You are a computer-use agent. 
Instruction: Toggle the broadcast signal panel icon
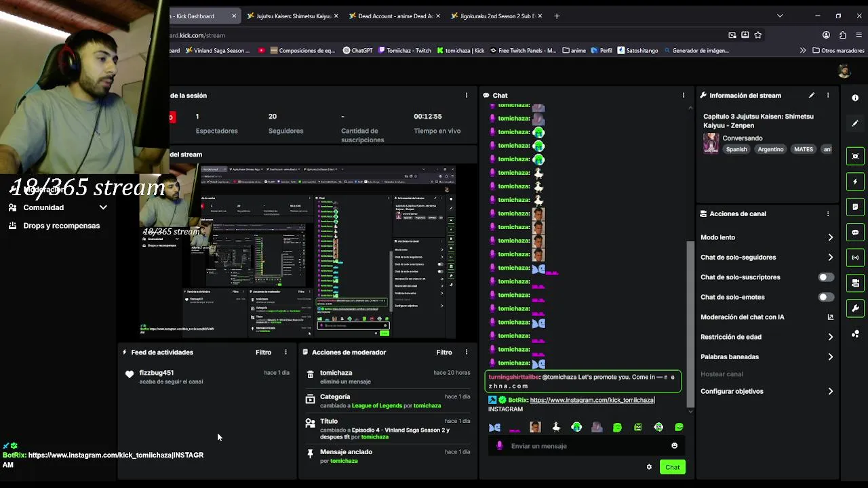tap(855, 258)
